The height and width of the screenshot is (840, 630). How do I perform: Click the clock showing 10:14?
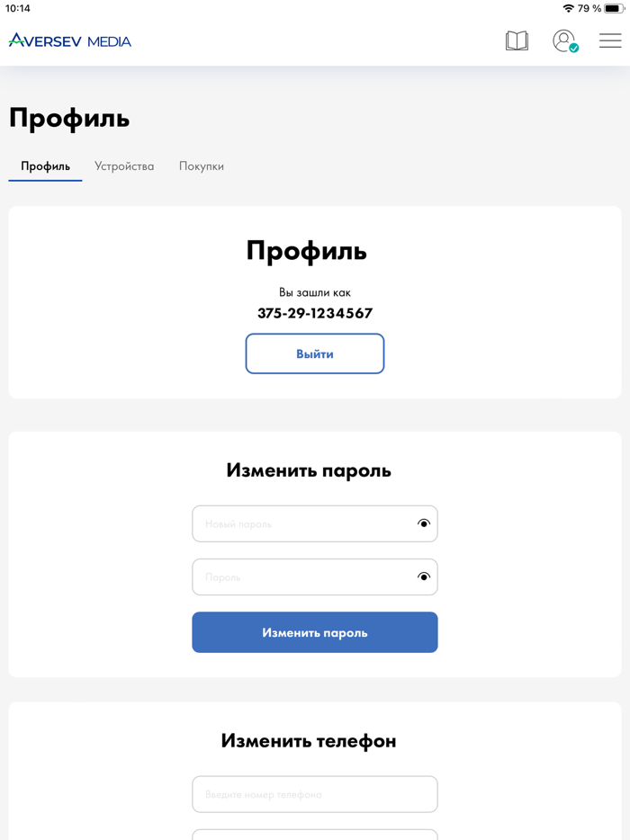[x=20, y=9]
